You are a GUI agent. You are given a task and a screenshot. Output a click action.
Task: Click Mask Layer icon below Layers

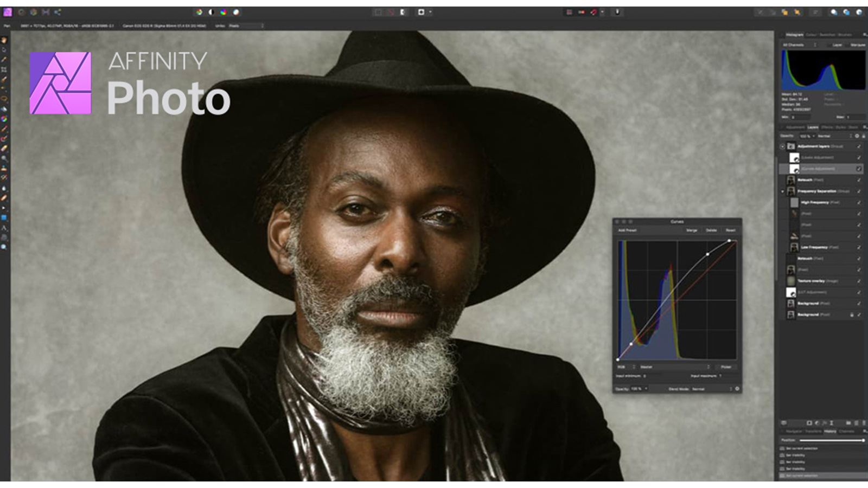(809, 423)
